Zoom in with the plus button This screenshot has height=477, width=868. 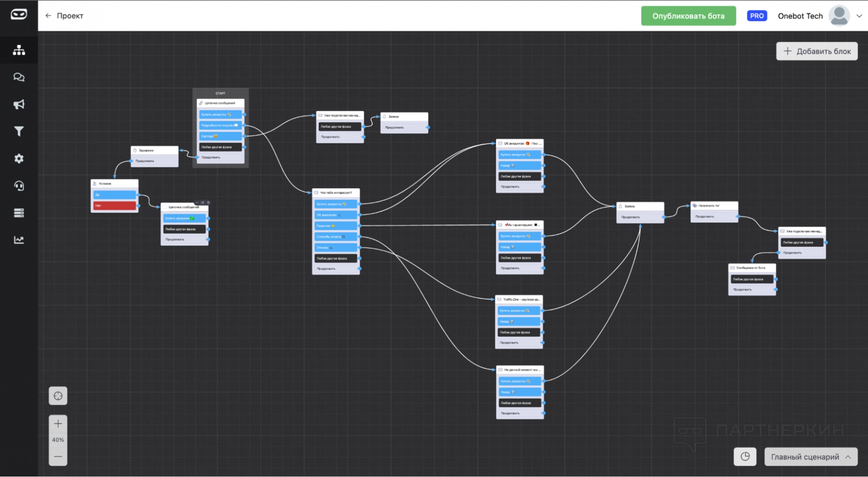pos(58,424)
